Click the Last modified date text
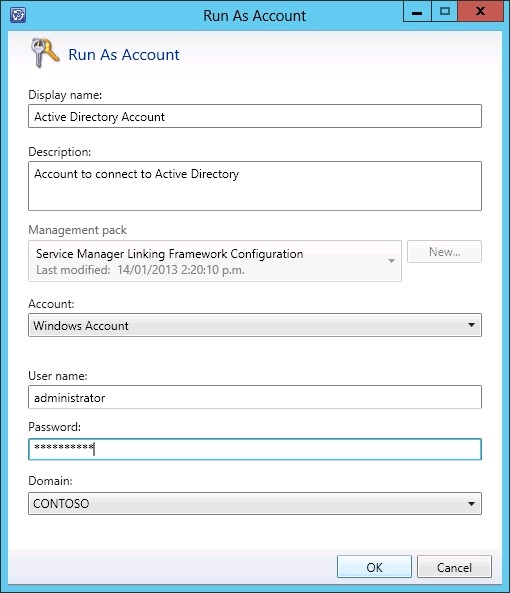The height and width of the screenshot is (593, 510). coord(140,270)
